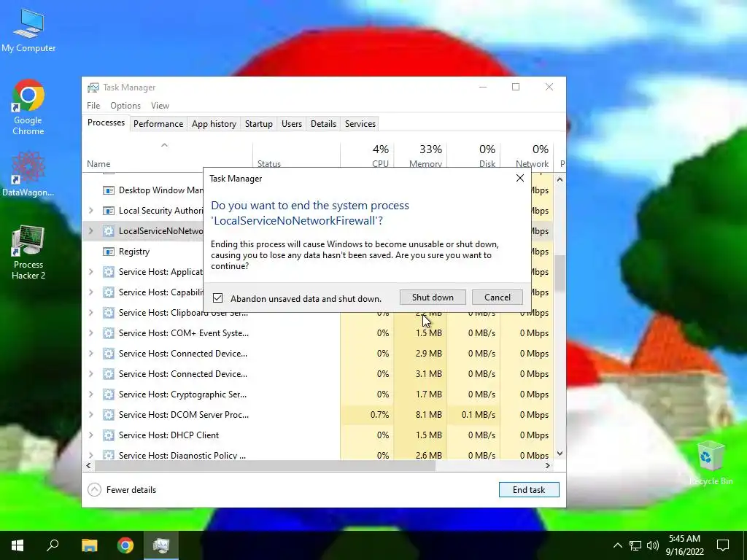Collapse view with Fewer details
747x560 pixels.
pos(122,489)
